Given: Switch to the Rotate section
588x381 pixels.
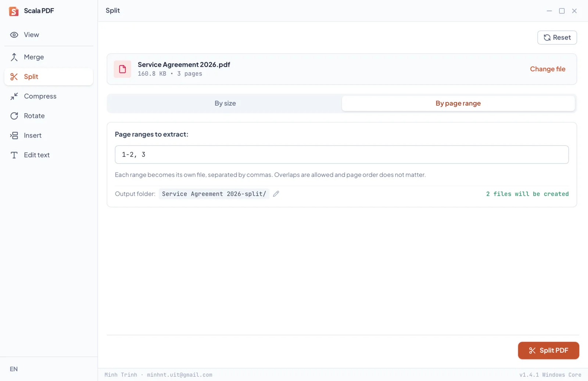Looking at the screenshot, I should (x=49, y=116).
